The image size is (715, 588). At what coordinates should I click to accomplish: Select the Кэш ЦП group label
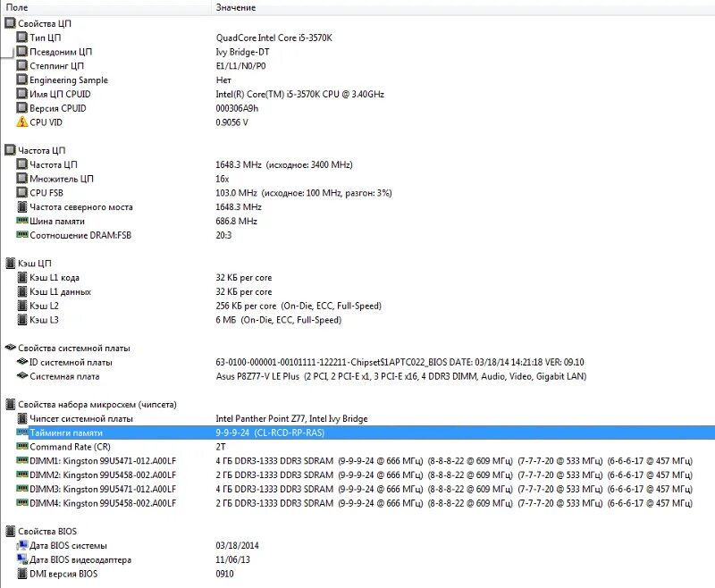(34, 264)
